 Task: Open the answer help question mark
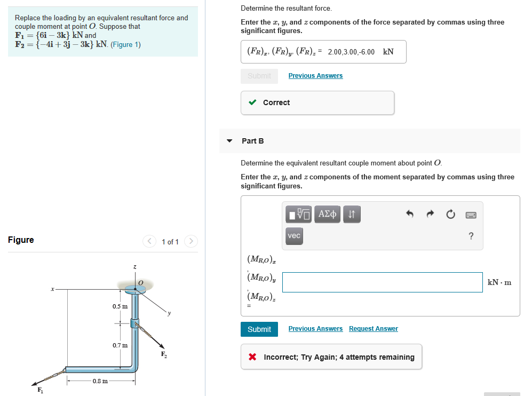tap(471, 236)
